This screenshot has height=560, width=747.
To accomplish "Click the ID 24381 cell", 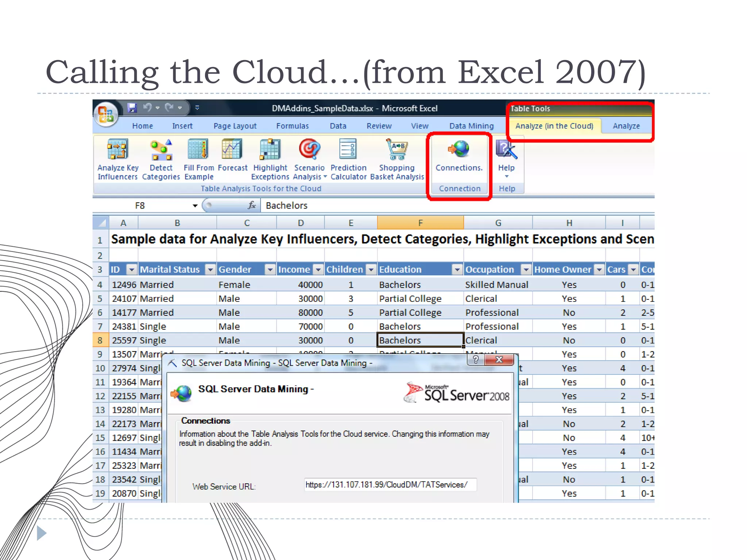I will click(x=124, y=327).
